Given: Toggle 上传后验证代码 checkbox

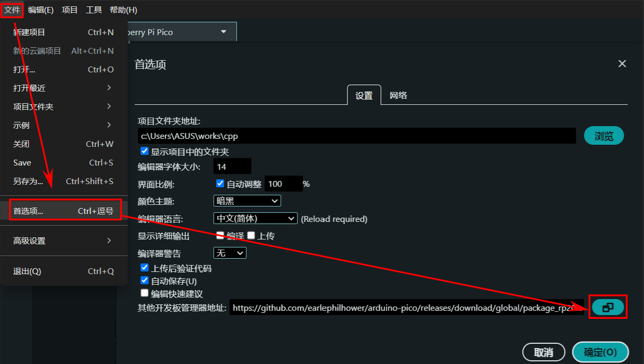Looking at the screenshot, I should (144, 268).
